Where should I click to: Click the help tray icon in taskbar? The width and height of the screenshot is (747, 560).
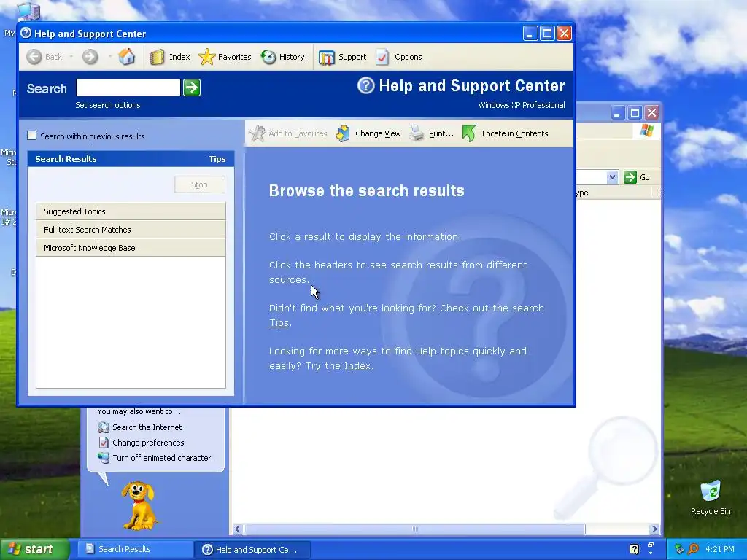click(x=634, y=549)
